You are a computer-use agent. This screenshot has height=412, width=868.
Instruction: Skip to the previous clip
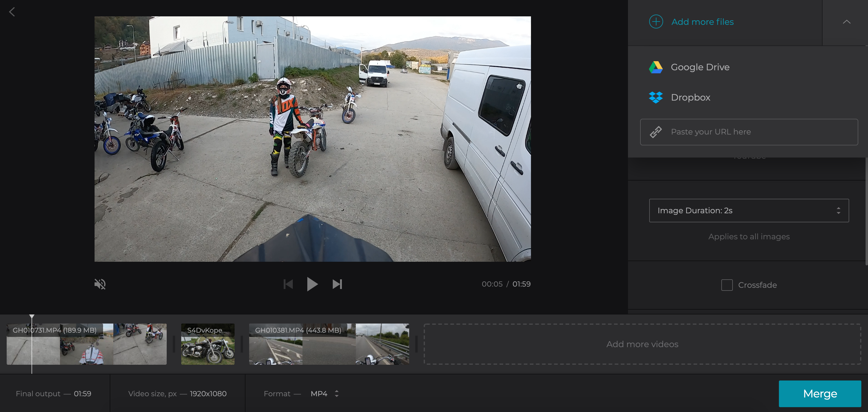288,284
